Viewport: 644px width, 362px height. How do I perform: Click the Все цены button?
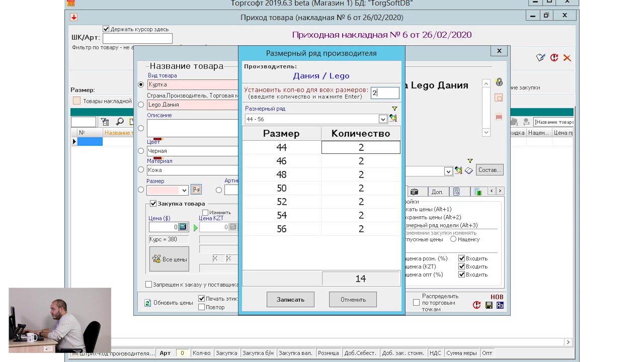click(169, 259)
